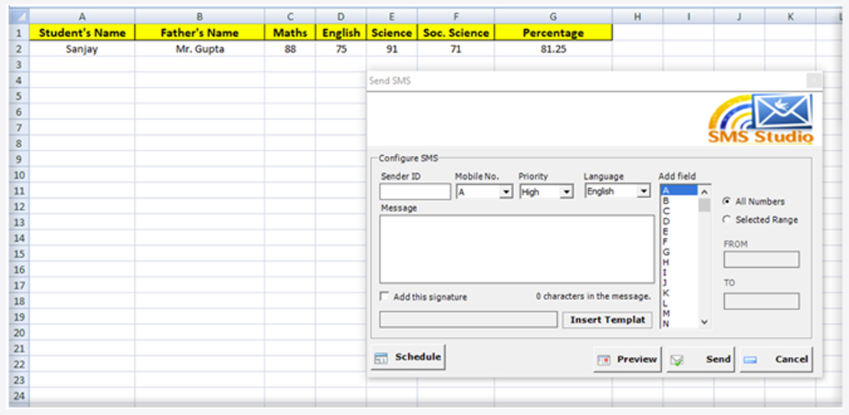The image size is (849, 415).
Task: Select the Soc. Science header cell
Action: [x=456, y=33]
